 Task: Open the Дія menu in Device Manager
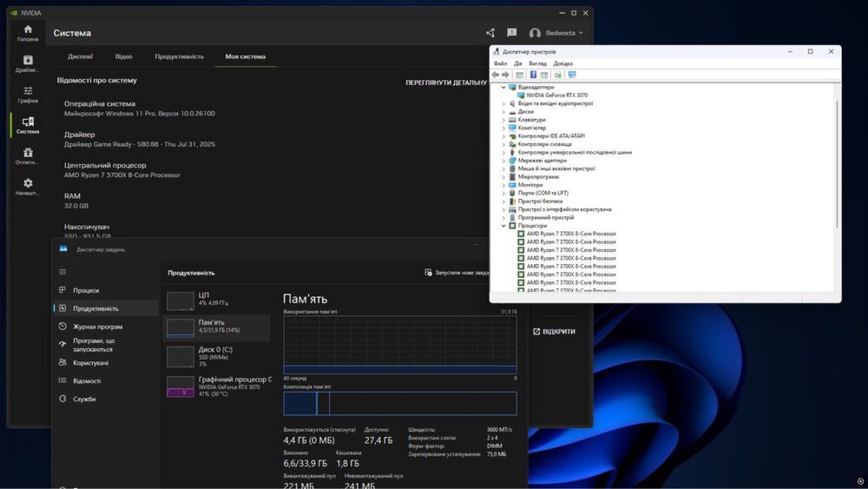[x=518, y=63]
